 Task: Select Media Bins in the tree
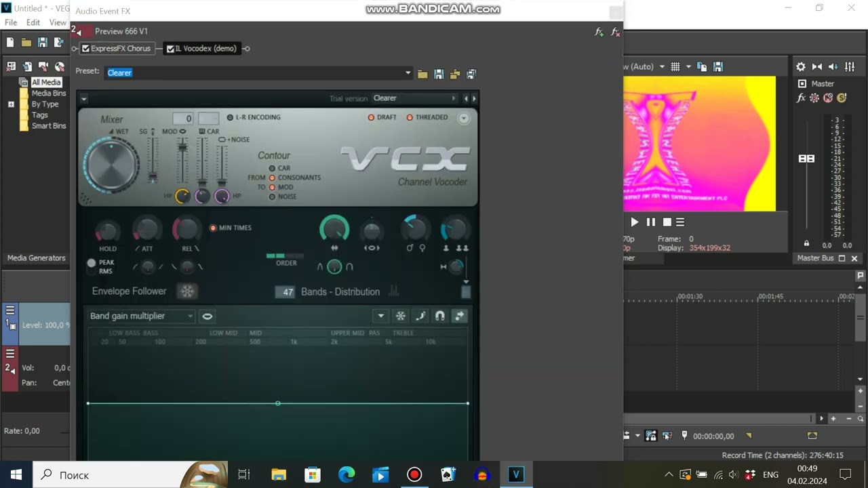pos(49,94)
